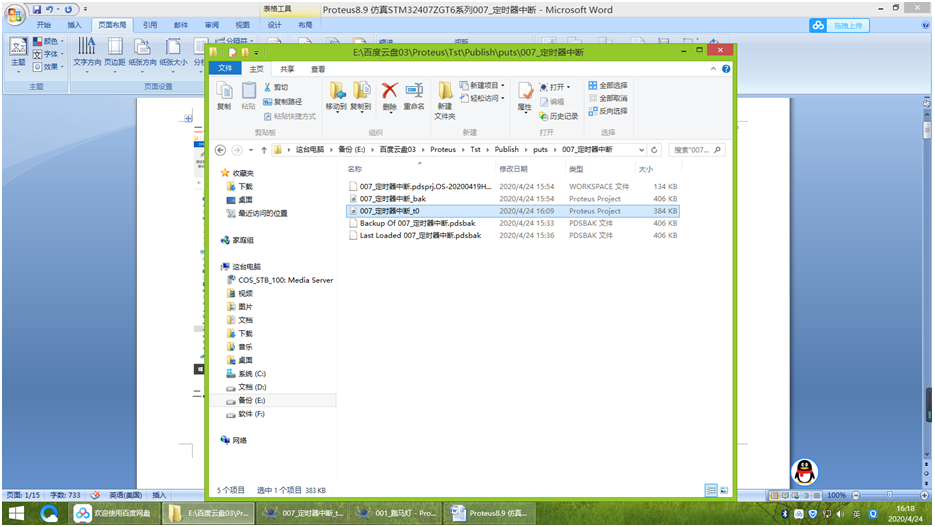Open Word References (引用) tab
The image size is (935, 527).
click(150, 25)
